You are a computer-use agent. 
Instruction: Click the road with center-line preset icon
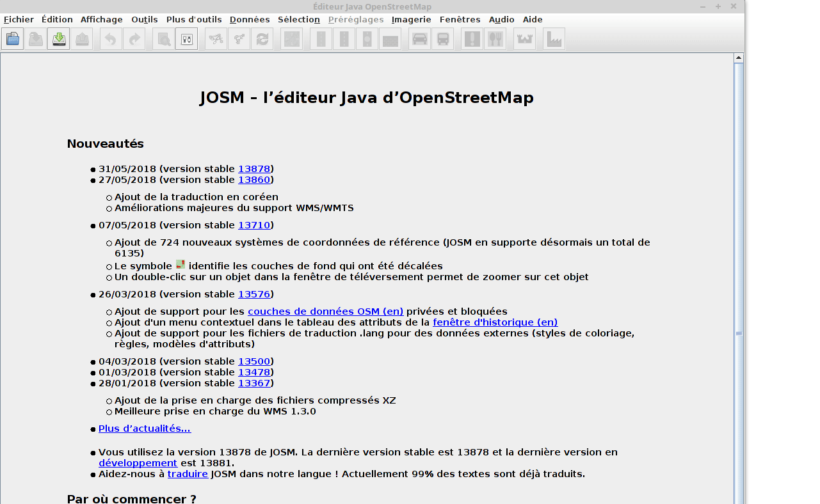click(x=344, y=39)
